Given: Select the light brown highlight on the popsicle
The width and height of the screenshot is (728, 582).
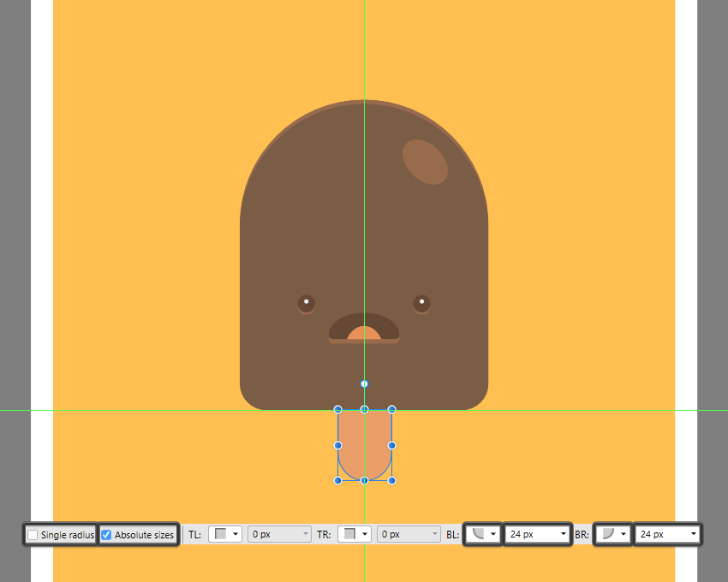Looking at the screenshot, I should [425, 162].
